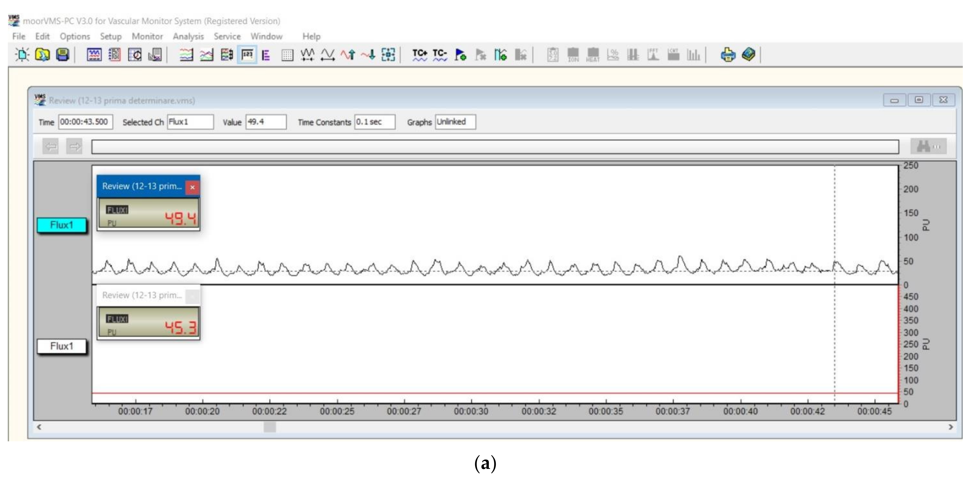Click the New file icon
The width and height of the screenshot is (980, 482).
click(x=22, y=55)
